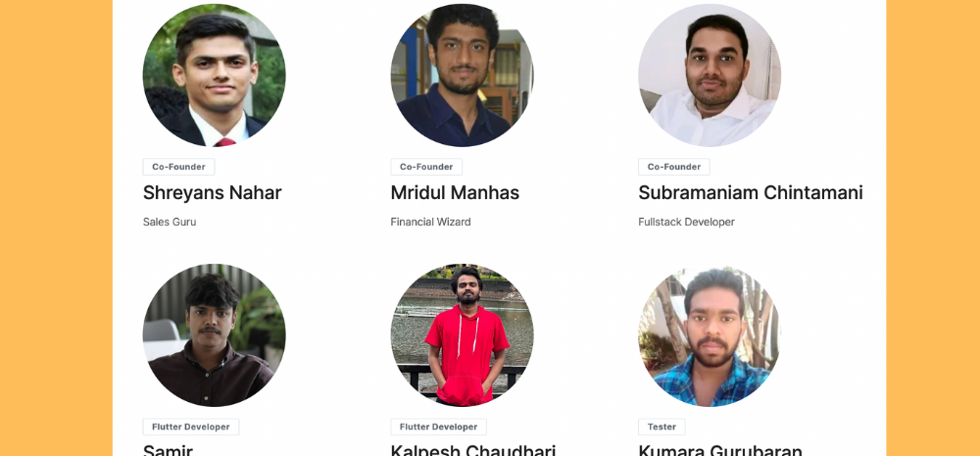Select the Mridul Manhas name heading
The width and height of the screenshot is (980, 456).
click(x=455, y=193)
